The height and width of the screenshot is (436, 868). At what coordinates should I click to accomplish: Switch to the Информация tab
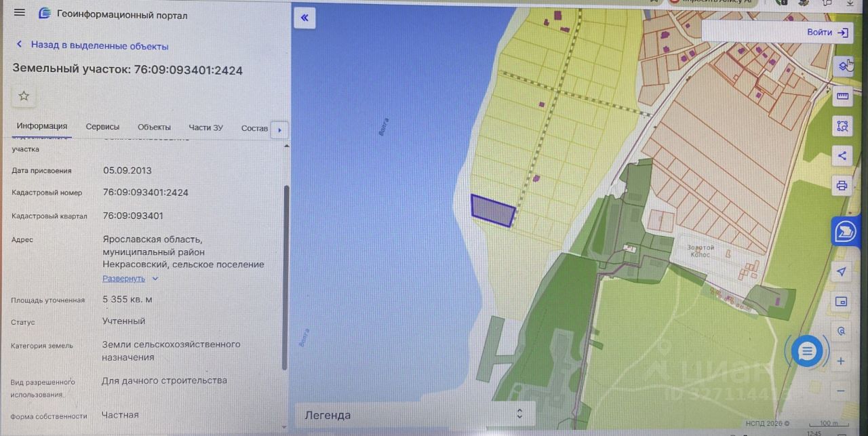[x=42, y=126]
